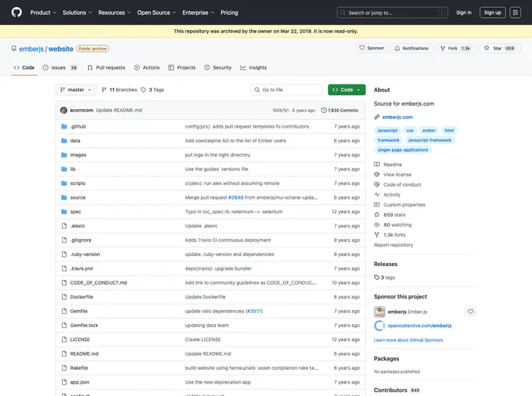This screenshot has height=396, width=532.
Task: Open the acorncom avatar
Action: [x=63, y=111]
